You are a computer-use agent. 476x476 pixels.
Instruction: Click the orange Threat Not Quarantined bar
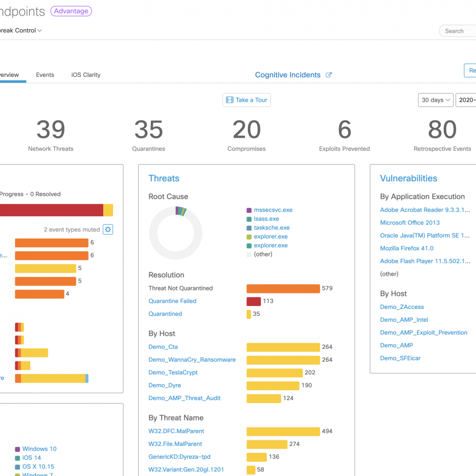(x=283, y=289)
